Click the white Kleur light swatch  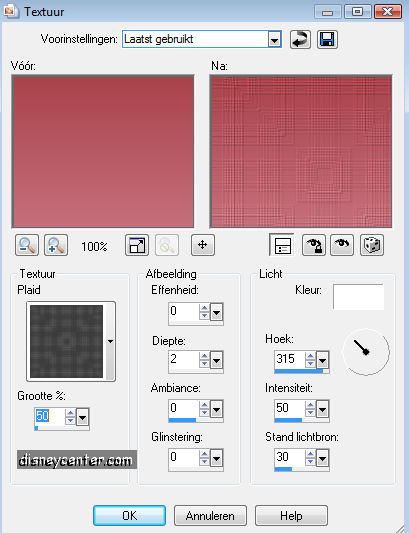(358, 297)
